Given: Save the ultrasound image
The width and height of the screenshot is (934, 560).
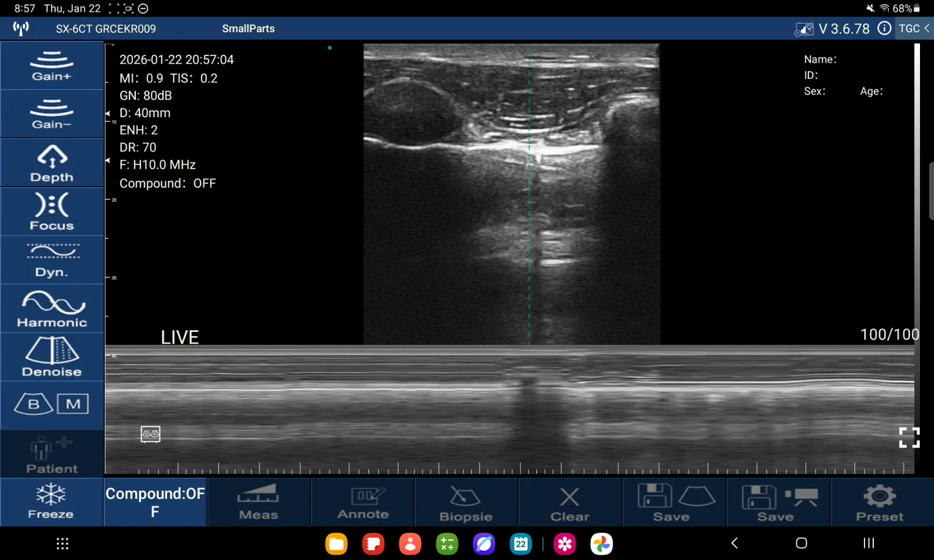Looking at the screenshot, I should (x=674, y=502).
